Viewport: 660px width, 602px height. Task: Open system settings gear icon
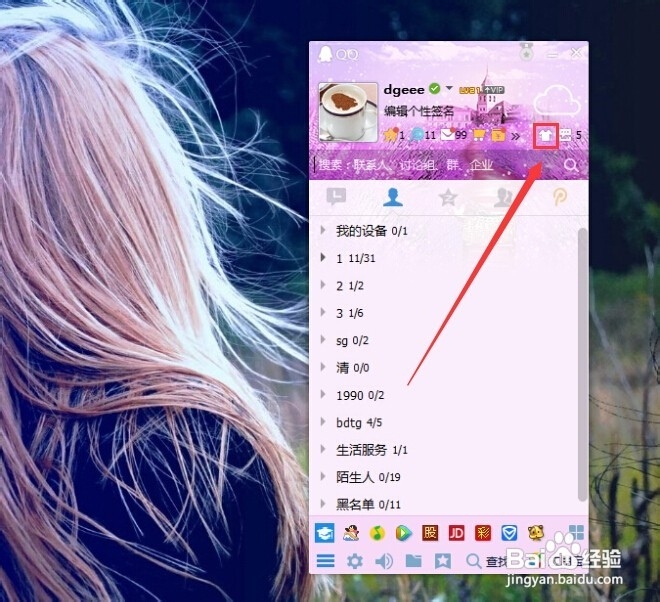pos(355,561)
